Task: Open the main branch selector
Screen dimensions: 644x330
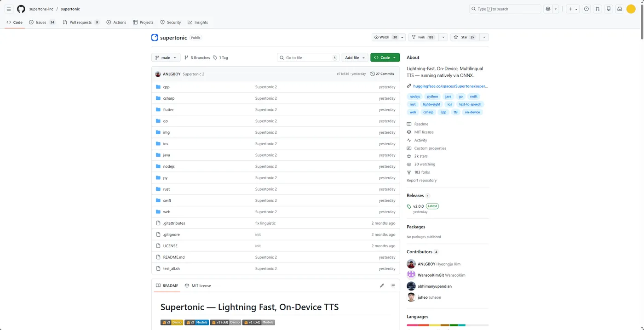Action: 166,57
